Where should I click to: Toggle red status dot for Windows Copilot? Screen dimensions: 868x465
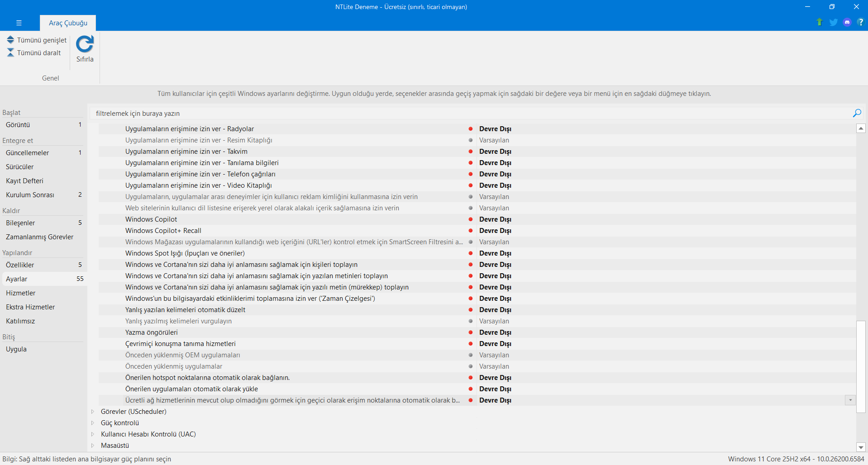(x=471, y=219)
